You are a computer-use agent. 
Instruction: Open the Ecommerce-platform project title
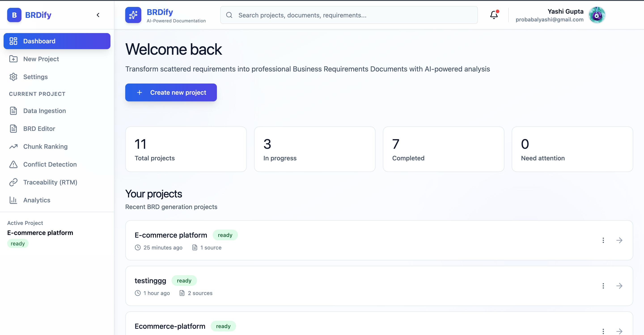point(170,326)
